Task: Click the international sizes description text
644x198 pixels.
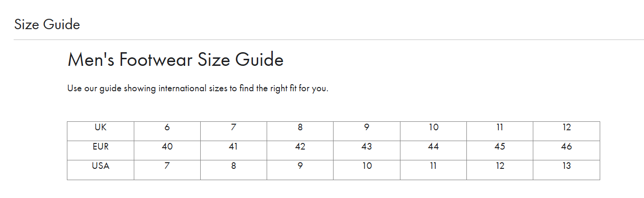Action: 198,88
